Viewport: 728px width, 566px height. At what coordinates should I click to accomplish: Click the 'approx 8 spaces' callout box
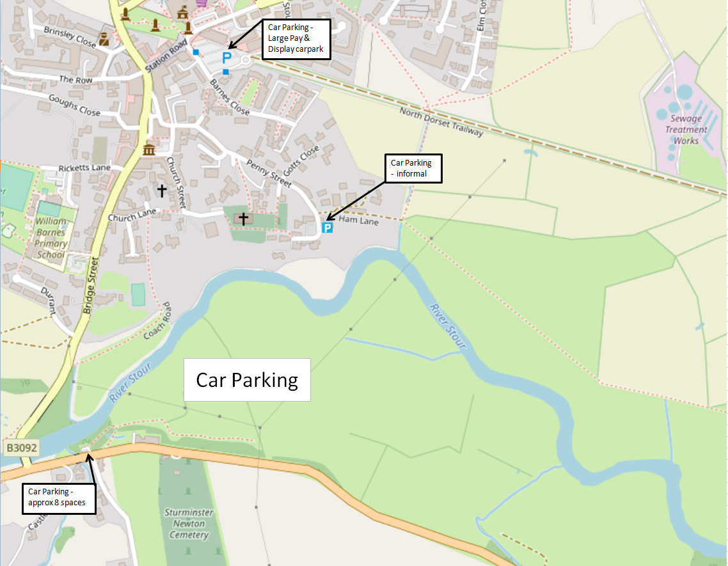point(59,499)
